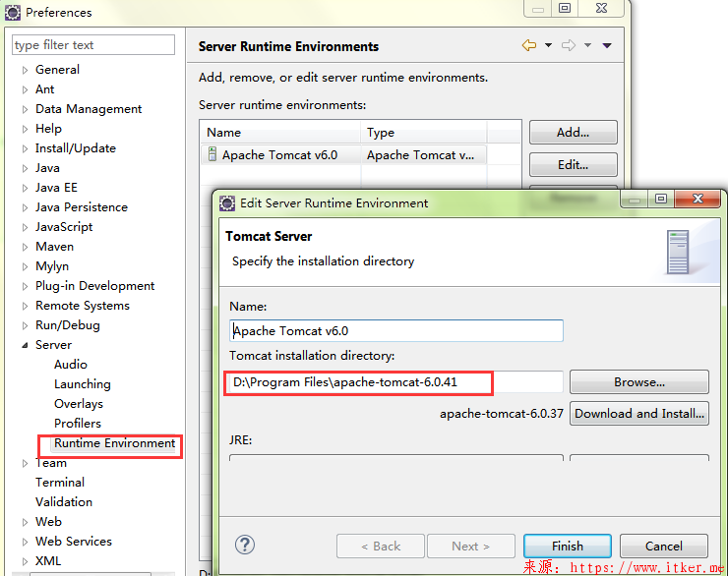Click the Cancel button
This screenshot has width=728, height=576.
click(663, 546)
